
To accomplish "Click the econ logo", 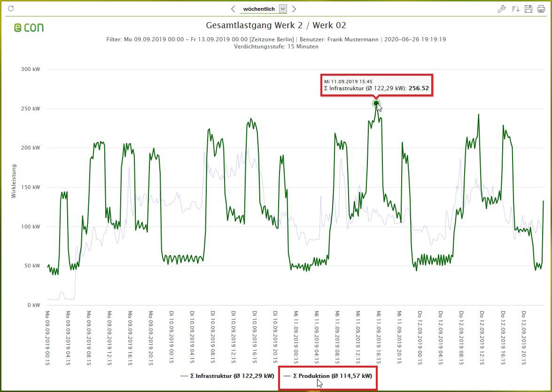I will 29,28.
